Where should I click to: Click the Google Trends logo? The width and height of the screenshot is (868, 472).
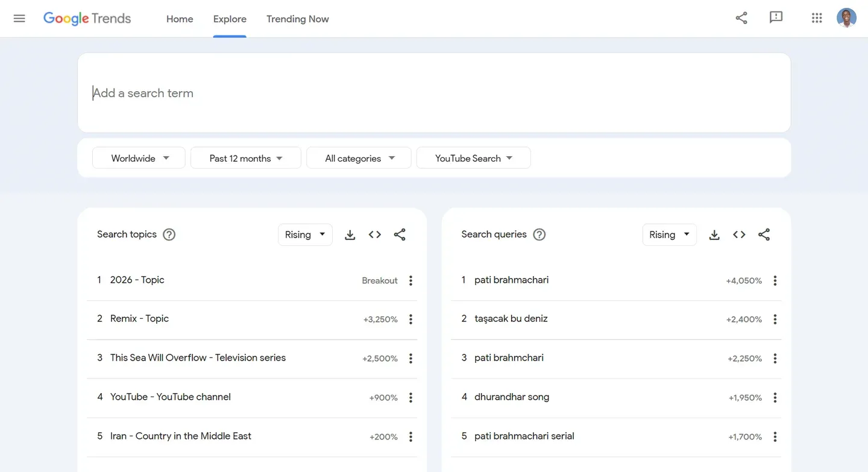pyautogui.click(x=87, y=19)
